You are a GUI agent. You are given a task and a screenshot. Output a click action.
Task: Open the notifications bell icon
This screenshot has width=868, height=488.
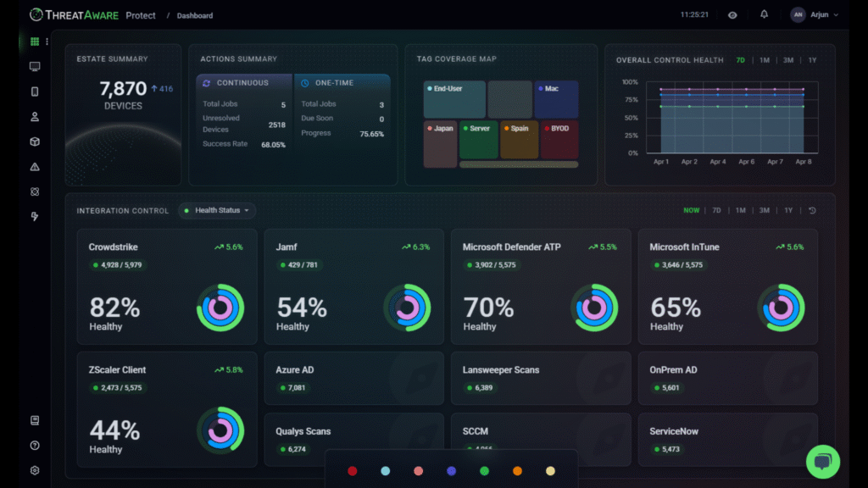coord(764,14)
